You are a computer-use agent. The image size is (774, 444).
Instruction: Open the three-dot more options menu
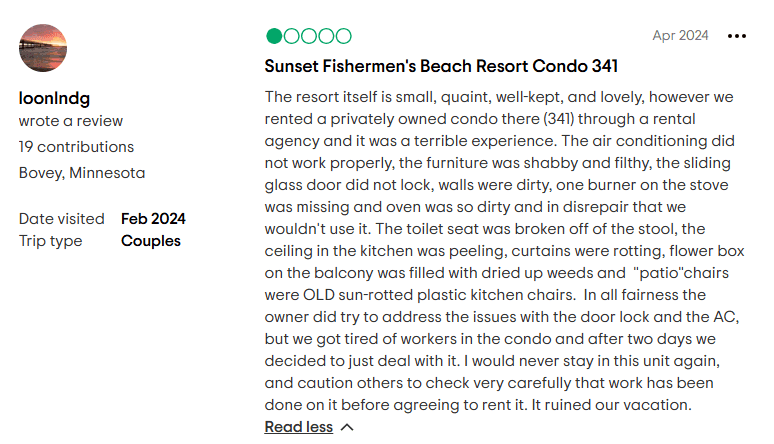pyautogui.click(x=737, y=36)
